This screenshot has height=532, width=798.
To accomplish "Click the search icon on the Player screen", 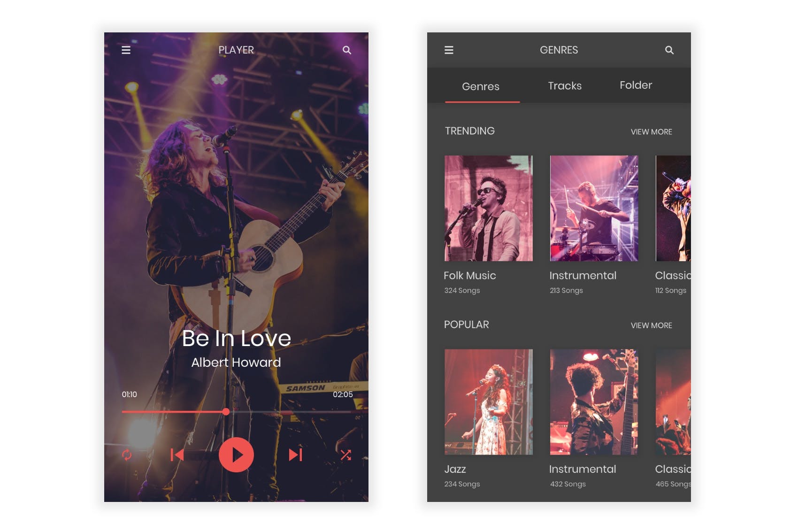I will pyautogui.click(x=347, y=50).
